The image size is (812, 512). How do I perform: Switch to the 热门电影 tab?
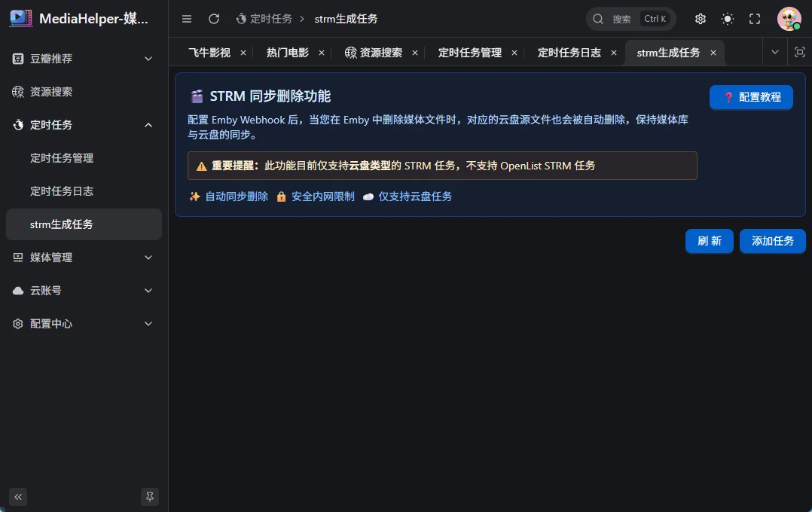287,53
